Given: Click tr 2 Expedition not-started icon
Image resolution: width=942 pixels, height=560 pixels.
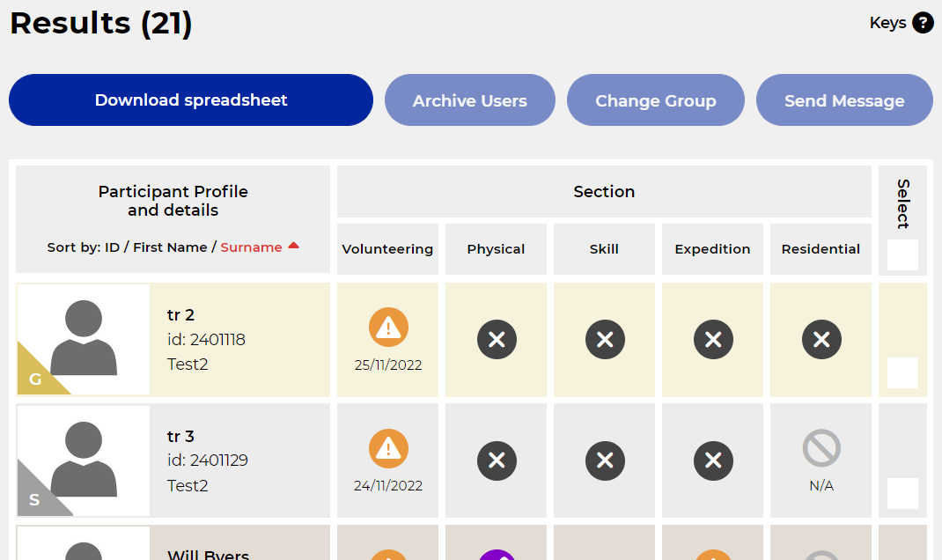Looking at the screenshot, I should [x=713, y=340].
